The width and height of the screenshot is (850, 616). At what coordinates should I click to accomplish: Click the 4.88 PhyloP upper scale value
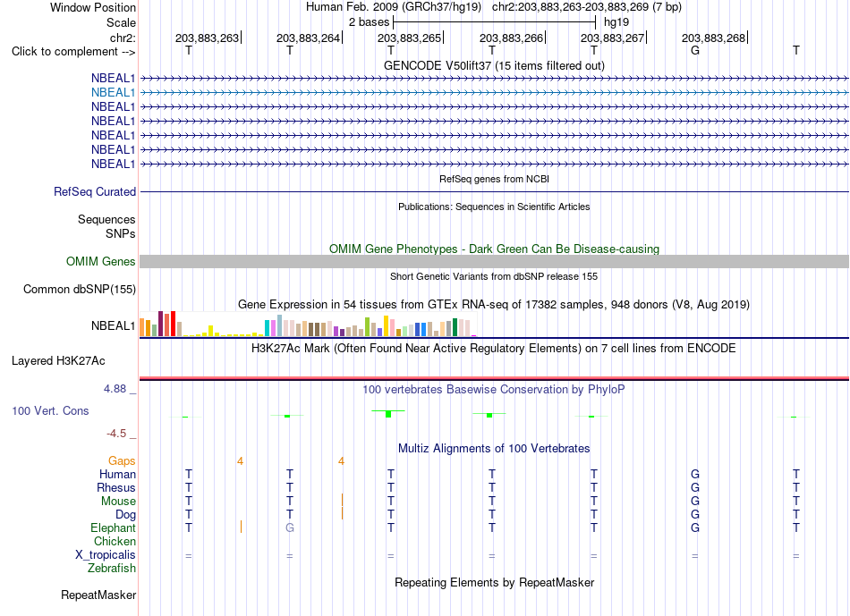point(115,389)
